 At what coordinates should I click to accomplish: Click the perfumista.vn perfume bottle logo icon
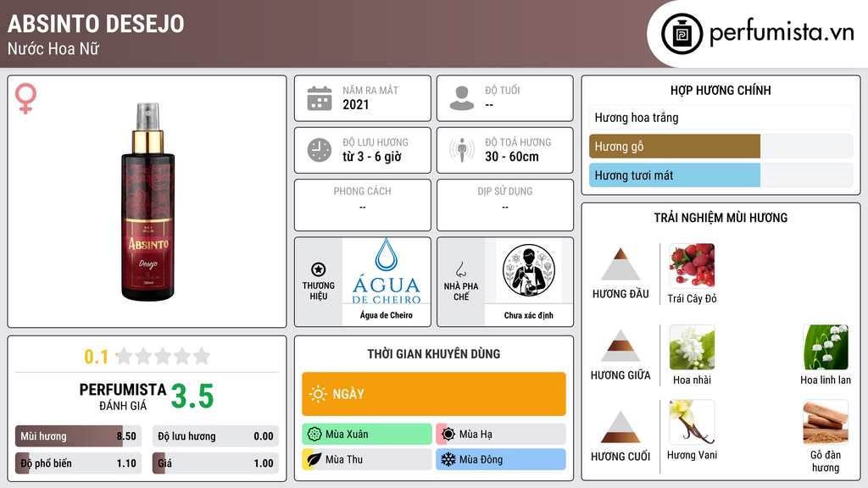pyautogui.click(x=682, y=34)
